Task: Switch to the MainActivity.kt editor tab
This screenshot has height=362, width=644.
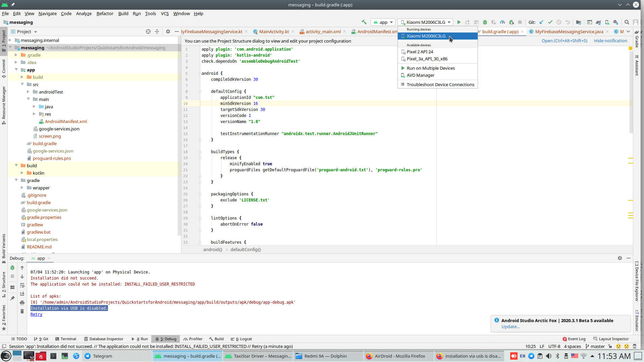Action: pos(274,32)
